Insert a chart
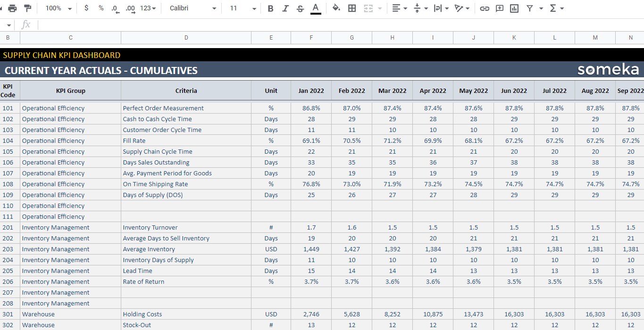Image resolution: width=644 pixels, height=330 pixels. (x=514, y=8)
